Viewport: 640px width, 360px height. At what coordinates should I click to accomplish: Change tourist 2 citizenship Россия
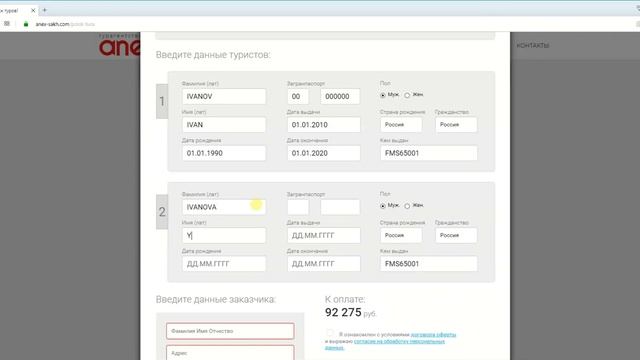tap(456, 236)
